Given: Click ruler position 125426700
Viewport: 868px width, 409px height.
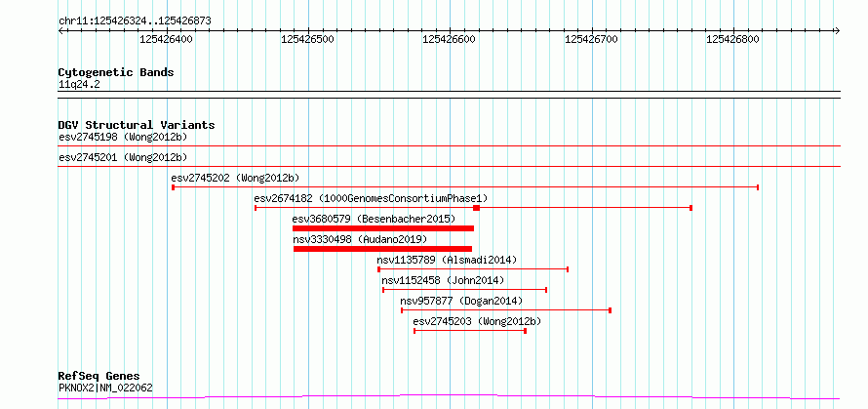Looking at the screenshot, I should click(x=591, y=39).
